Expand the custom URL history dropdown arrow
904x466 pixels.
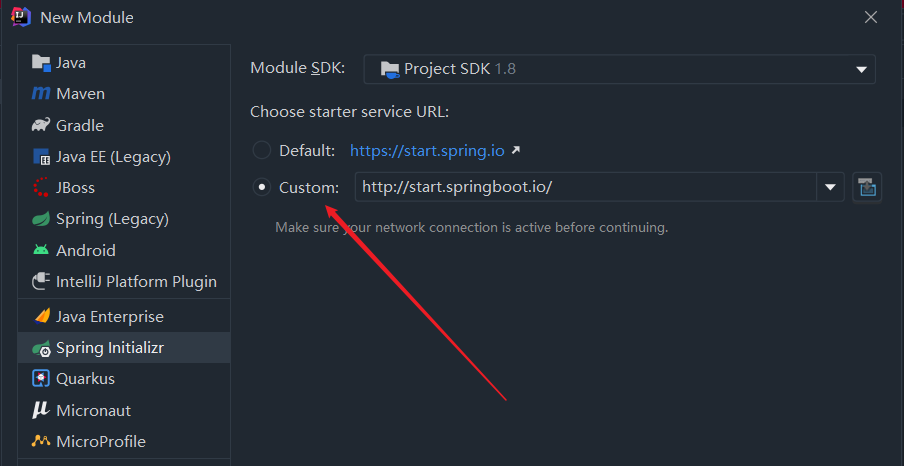[x=830, y=187]
